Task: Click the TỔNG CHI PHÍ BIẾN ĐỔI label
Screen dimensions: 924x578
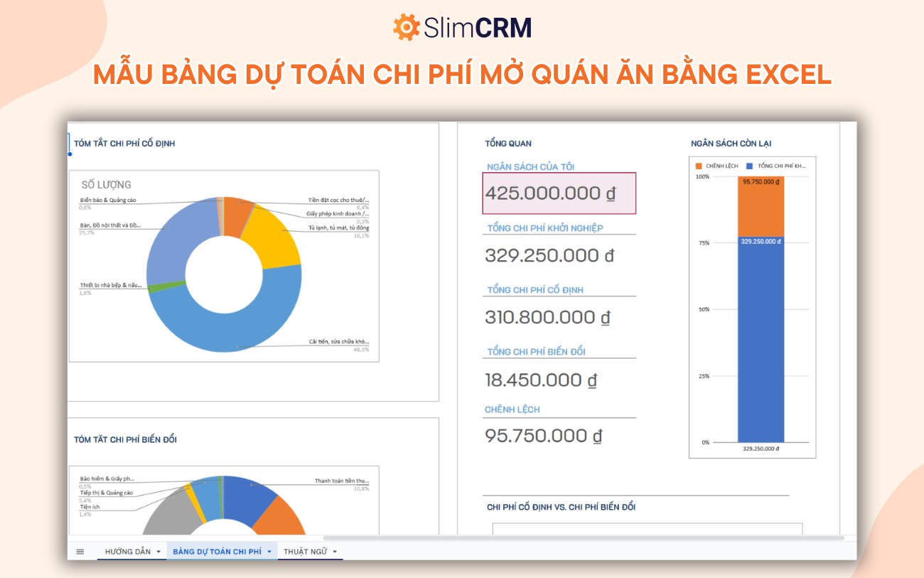Action: coord(536,352)
